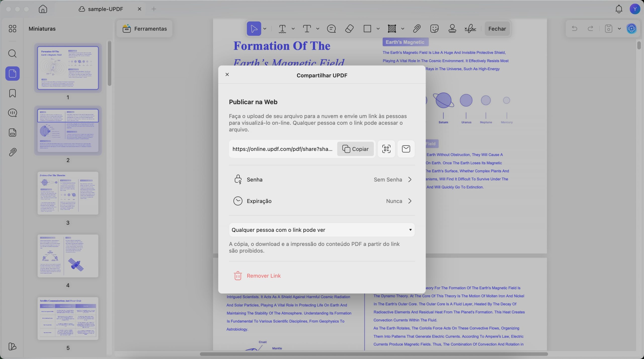Expand underlined text tool dropdown arrow
Viewport: 644px width, 359px height.
point(293,29)
